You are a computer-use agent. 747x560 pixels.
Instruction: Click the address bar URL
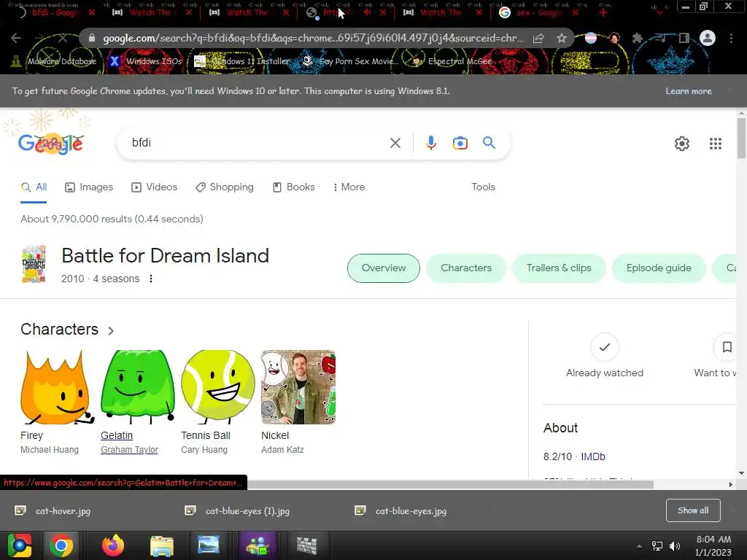click(312, 38)
